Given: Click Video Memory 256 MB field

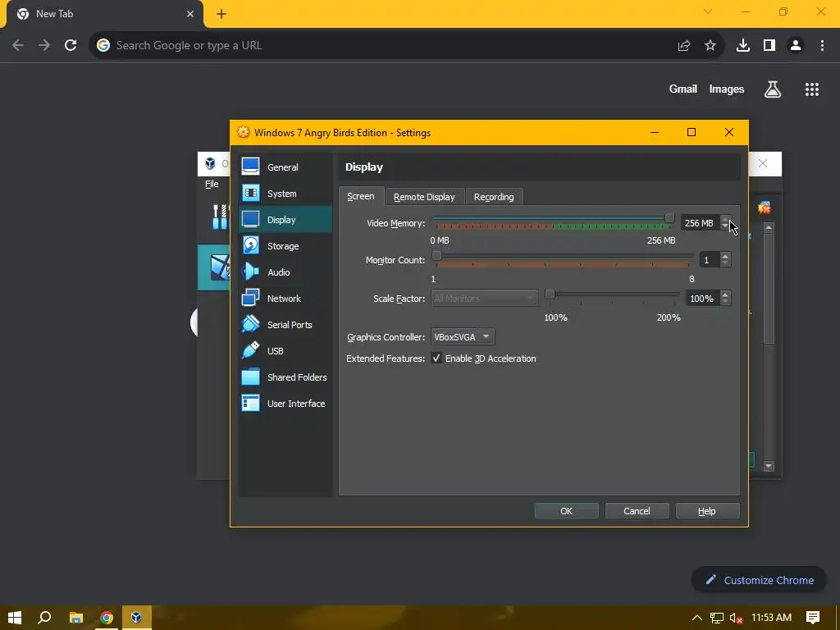Looking at the screenshot, I should (x=700, y=223).
